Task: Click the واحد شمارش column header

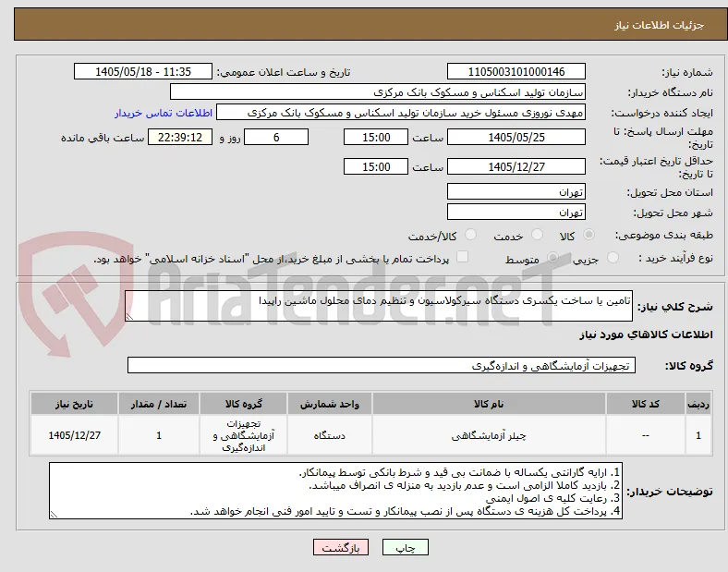Action: 330,404
